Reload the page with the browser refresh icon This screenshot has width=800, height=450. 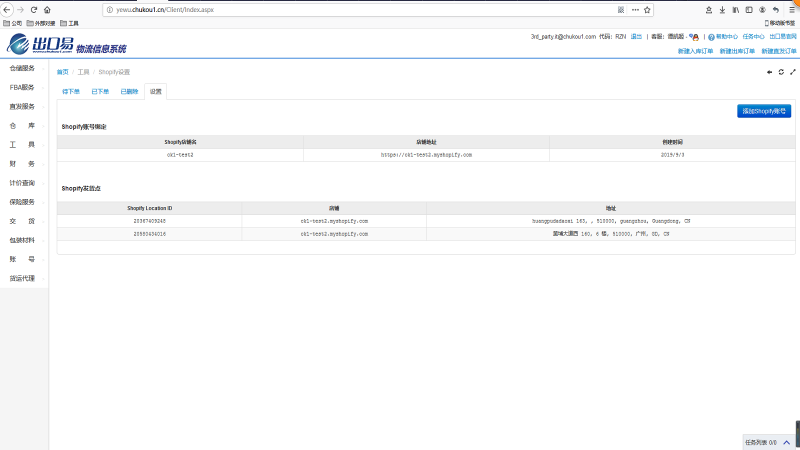(x=34, y=10)
